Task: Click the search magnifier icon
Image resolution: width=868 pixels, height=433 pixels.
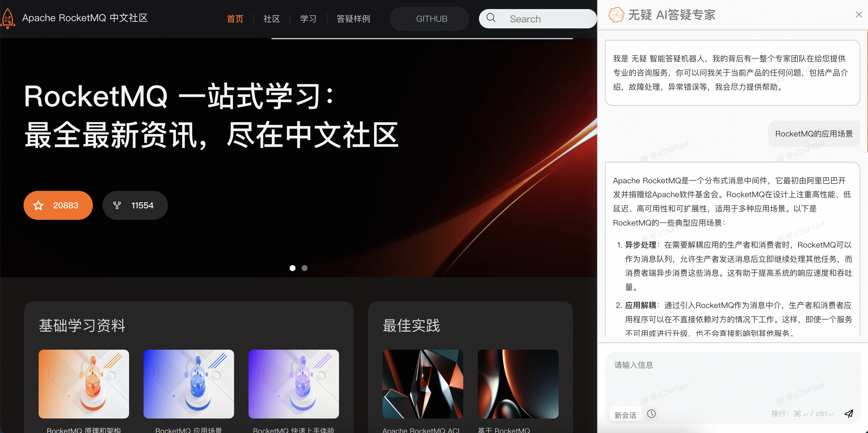Action: click(x=491, y=18)
